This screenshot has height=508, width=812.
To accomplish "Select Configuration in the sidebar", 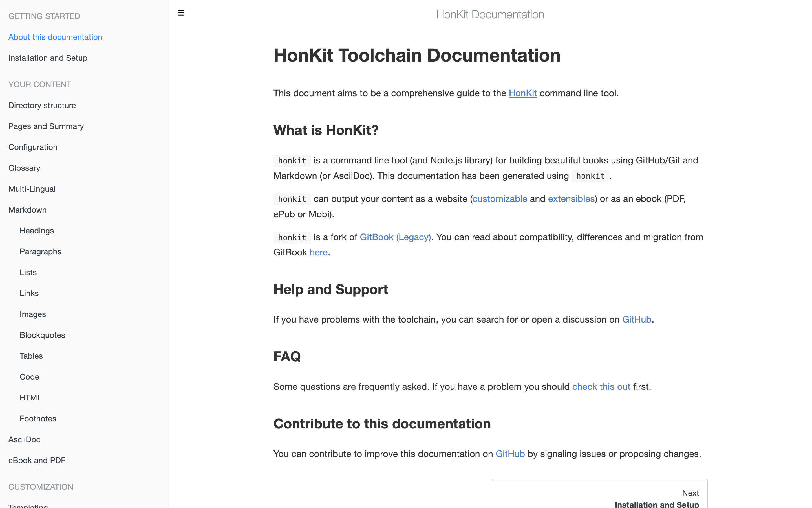I will pyautogui.click(x=33, y=147).
